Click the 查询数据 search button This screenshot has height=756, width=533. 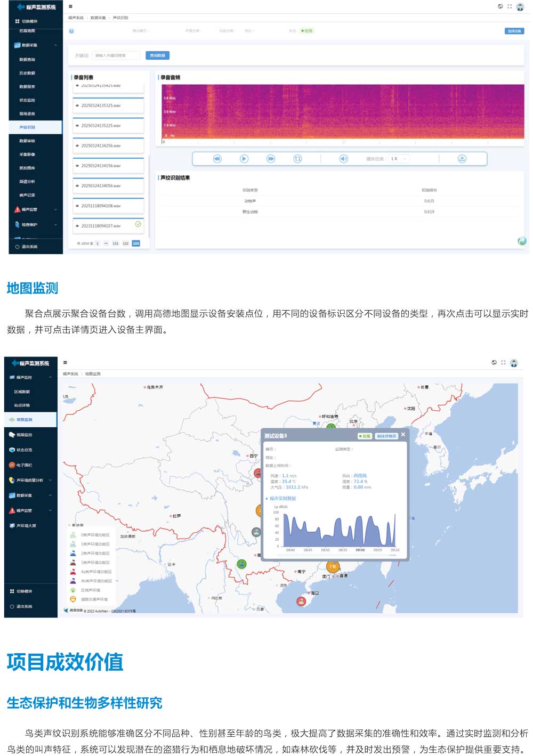157,55
